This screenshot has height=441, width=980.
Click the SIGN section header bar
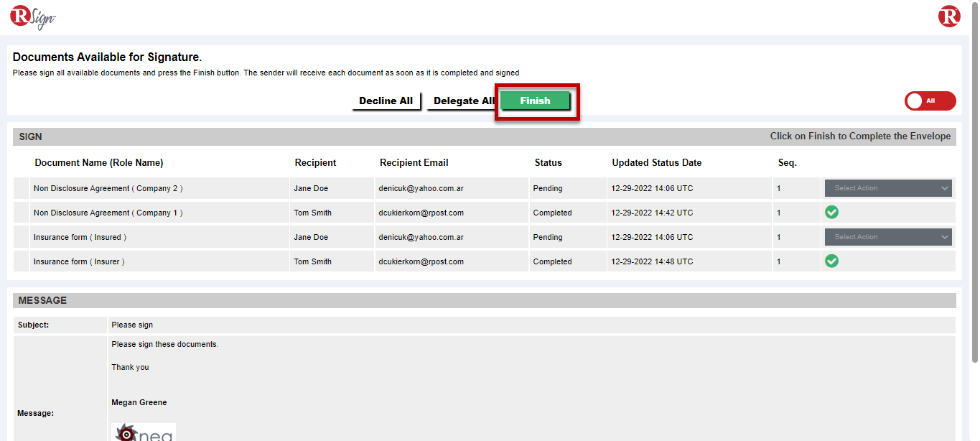click(x=359, y=136)
